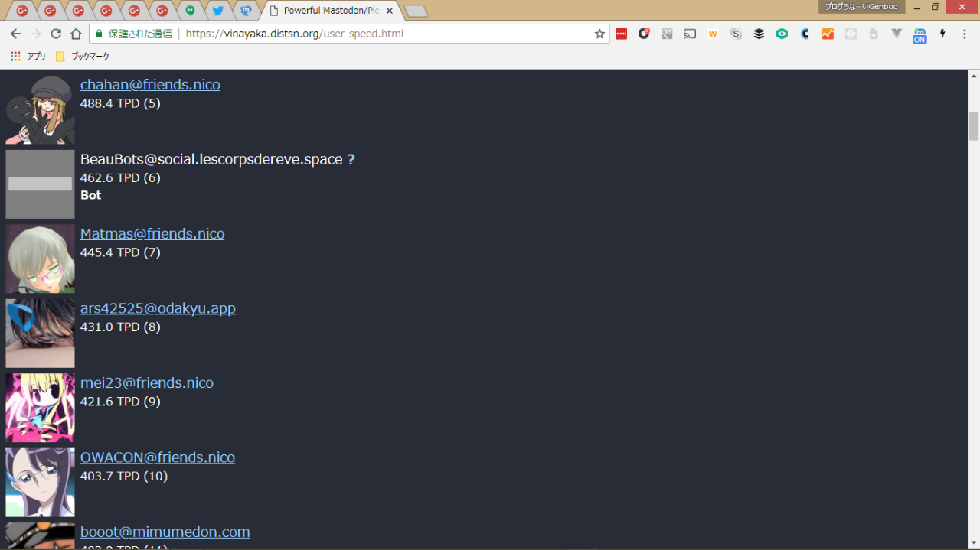980x550 pixels.
Task: Switch to the Hangouts tab
Action: click(x=190, y=11)
